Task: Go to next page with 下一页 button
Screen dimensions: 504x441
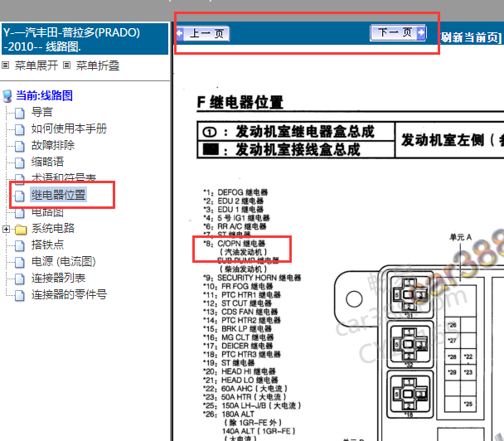Action: [x=398, y=32]
